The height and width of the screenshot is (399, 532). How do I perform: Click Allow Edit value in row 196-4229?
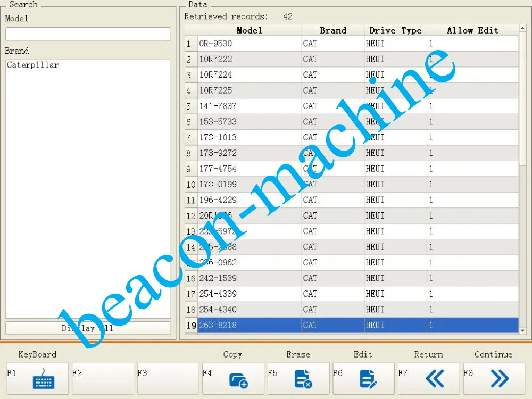[472, 200]
